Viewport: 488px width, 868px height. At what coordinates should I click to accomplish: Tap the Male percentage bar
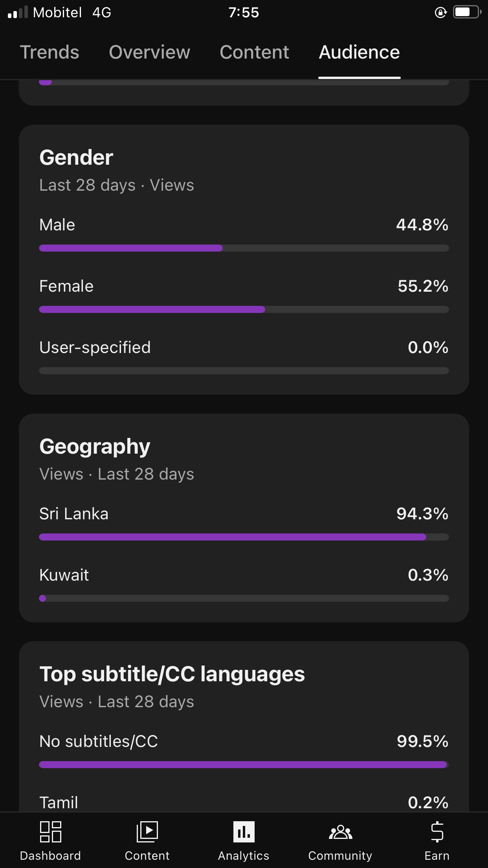click(244, 248)
